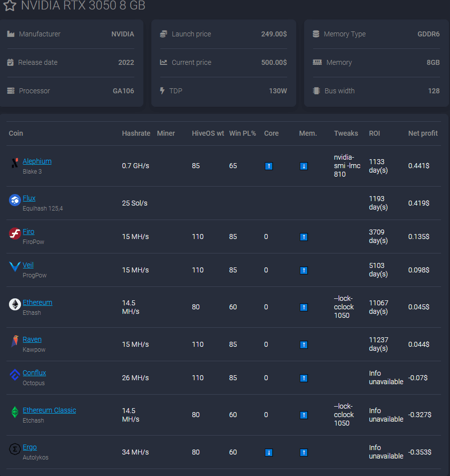Click the Mem. up-arrow in the Ethereum row
The width and height of the screenshot is (450, 476).
pyautogui.click(x=304, y=307)
